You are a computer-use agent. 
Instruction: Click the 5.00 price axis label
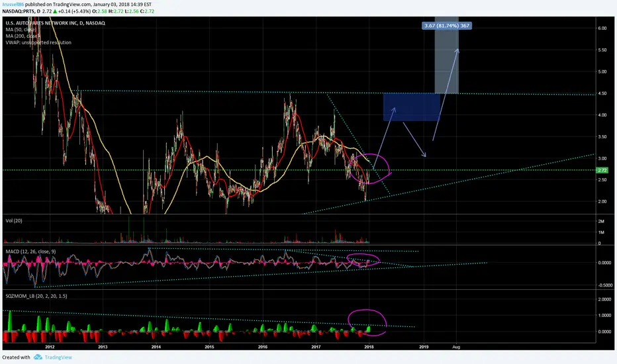tap(602, 72)
